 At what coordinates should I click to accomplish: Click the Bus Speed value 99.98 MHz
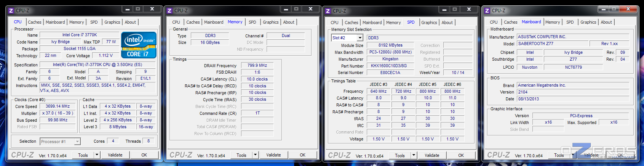(58, 120)
